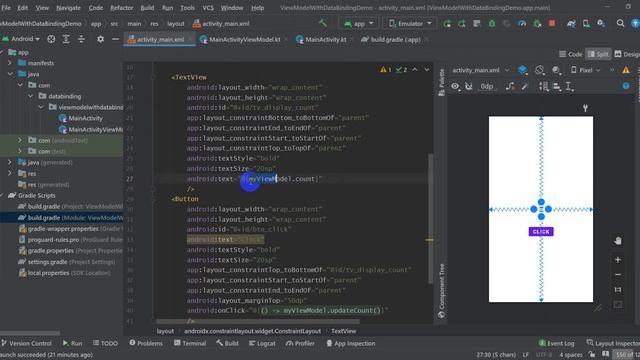Open the Device Manager icon
This screenshot has height=360, width=640.
(586, 24)
